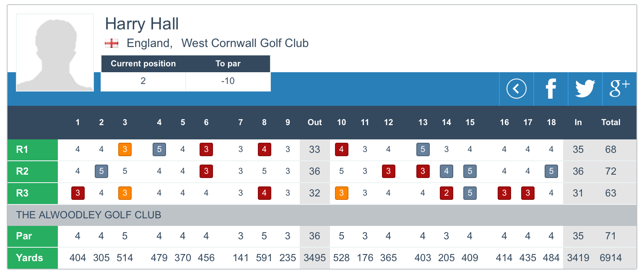644x275 pixels.
Task: Click the back arrow circle icon
Action: click(x=516, y=89)
